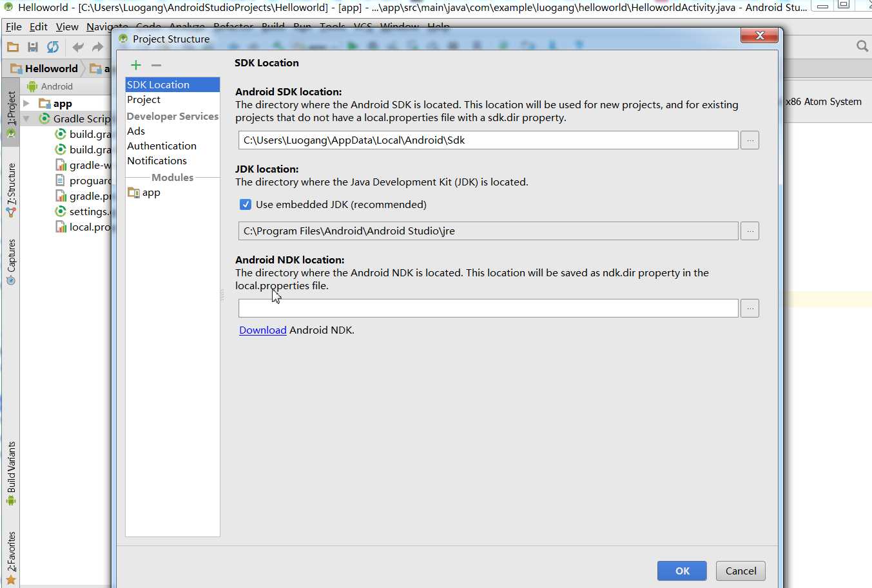This screenshot has height=588, width=872.
Task: Click the Gradle Scripts gradle icon
Action: click(x=44, y=119)
